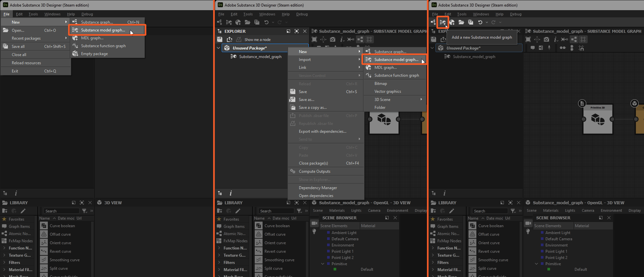Click the pencil edit icon in left Library panel
The height and width of the screenshot is (277, 644).
pyautogui.click(x=23, y=211)
